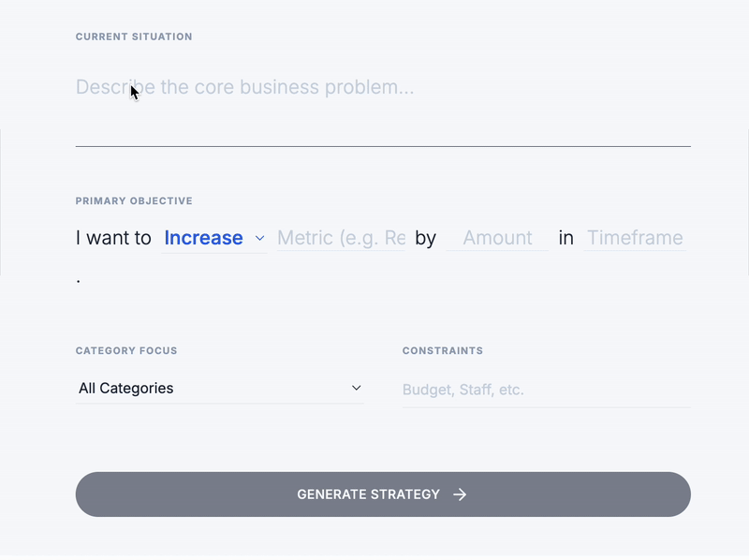Expand the All Categories dropdown
The image size is (749, 560).
click(219, 388)
